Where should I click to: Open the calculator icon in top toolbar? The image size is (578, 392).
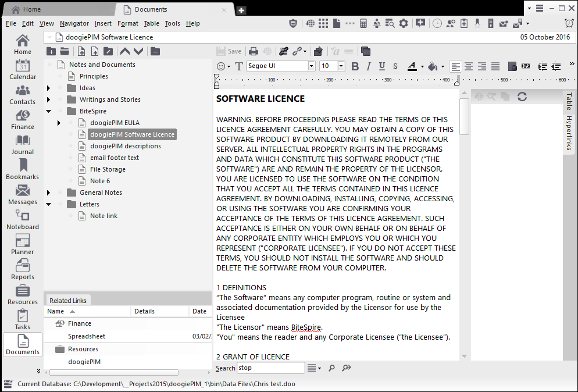[363, 24]
